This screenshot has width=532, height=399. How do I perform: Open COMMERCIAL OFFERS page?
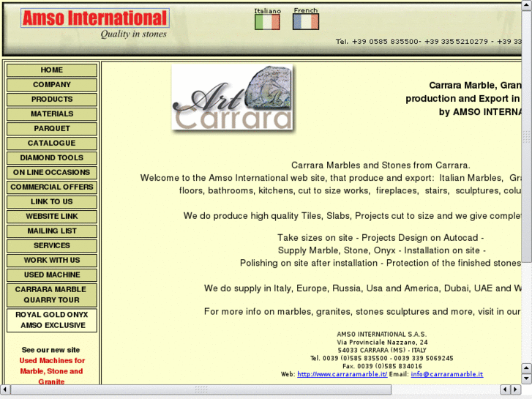click(x=52, y=187)
